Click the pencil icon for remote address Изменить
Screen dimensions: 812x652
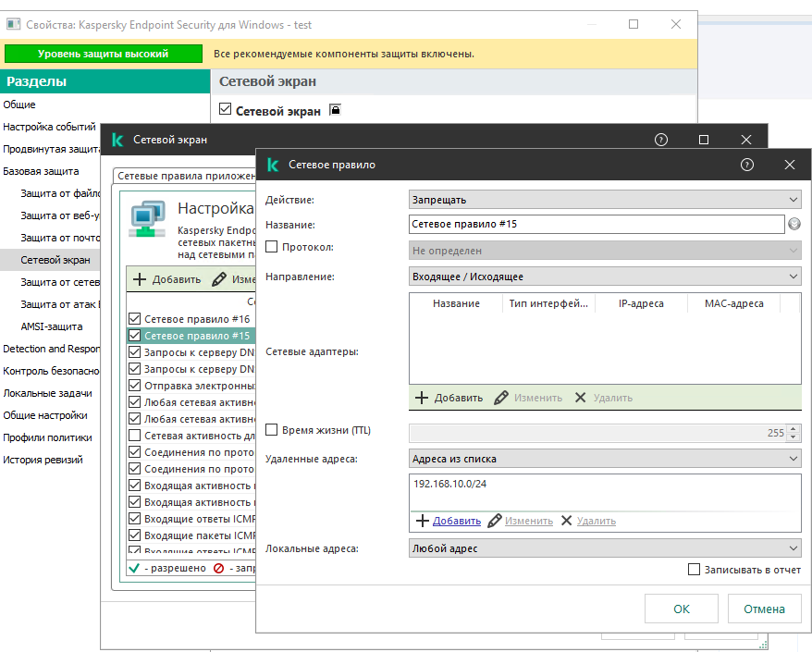495,521
